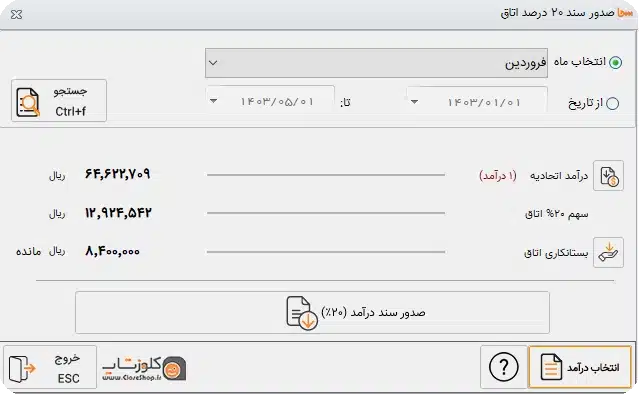The width and height of the screenshot is (639, 394).
Task: Click the start date field ۱۴۰۳/۰۱/۰۱
Action: pos(477,101)
